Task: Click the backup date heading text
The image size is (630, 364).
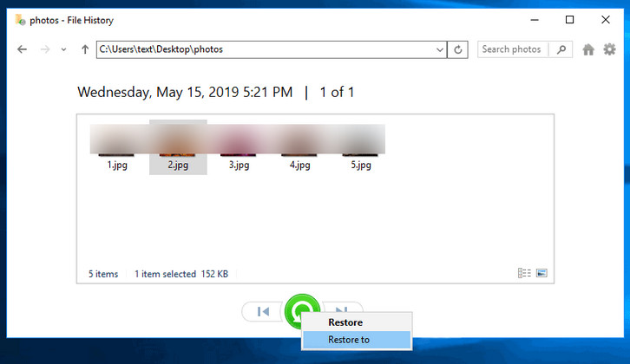Action: (x=185, y=93)
